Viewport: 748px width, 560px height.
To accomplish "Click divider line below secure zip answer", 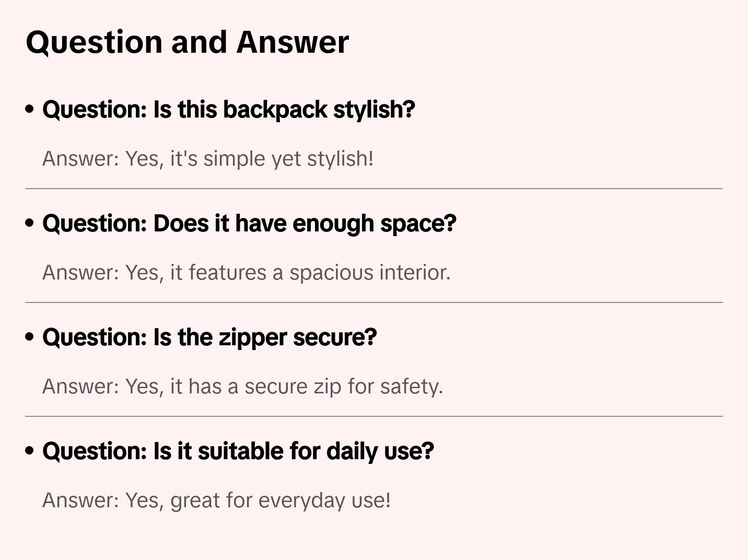I will pos(373,416).
